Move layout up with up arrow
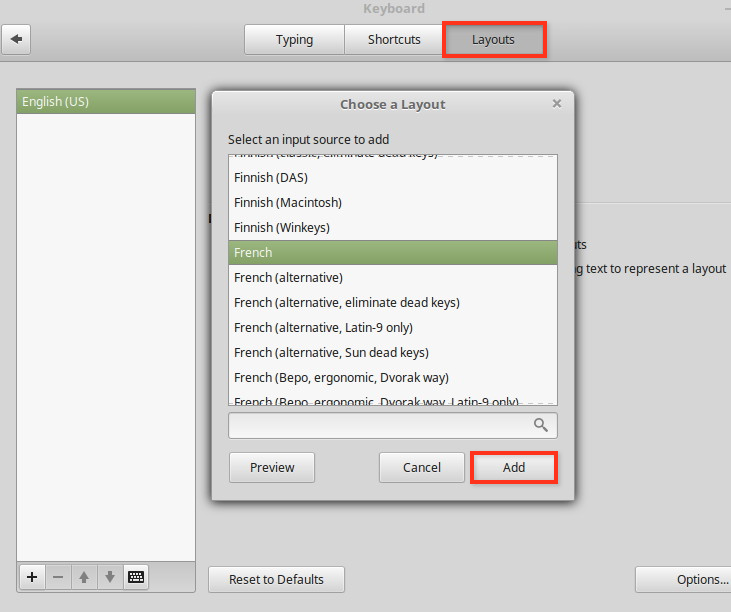 (x=84, y=577)
